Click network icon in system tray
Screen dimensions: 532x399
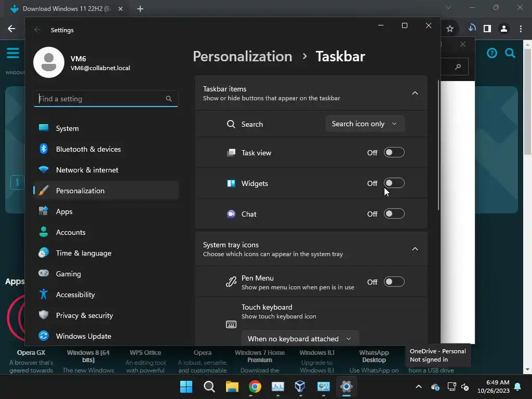(x=451, y=387)
